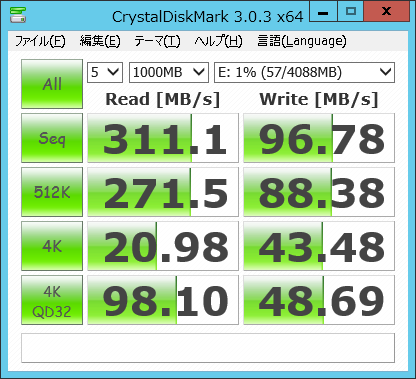Select the 4K write result 43.48
The height and width of the screenshot is (379, 416).
(x=319, y=246)
